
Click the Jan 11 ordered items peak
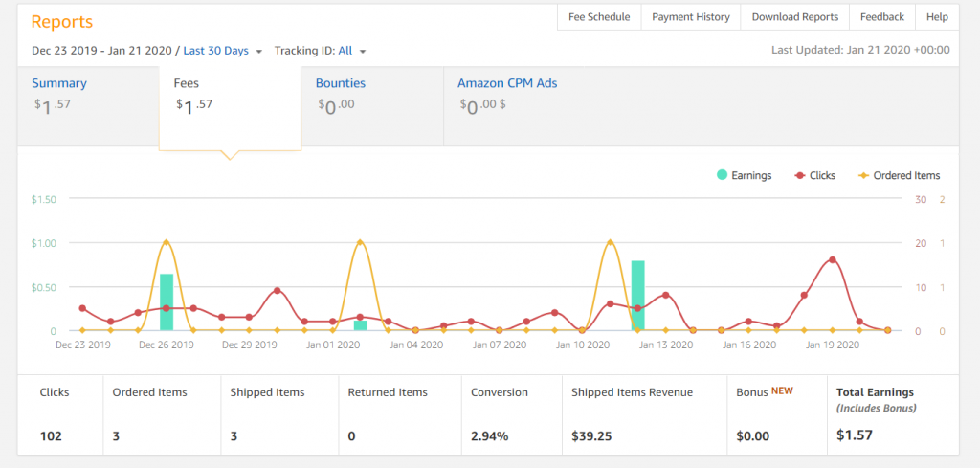pyautogui.click(x=610, y=242)
